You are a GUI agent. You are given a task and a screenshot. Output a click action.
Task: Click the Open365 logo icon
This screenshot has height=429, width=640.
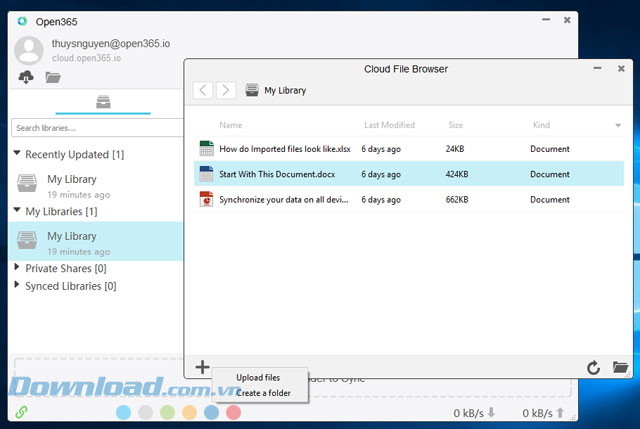point(22,21)
